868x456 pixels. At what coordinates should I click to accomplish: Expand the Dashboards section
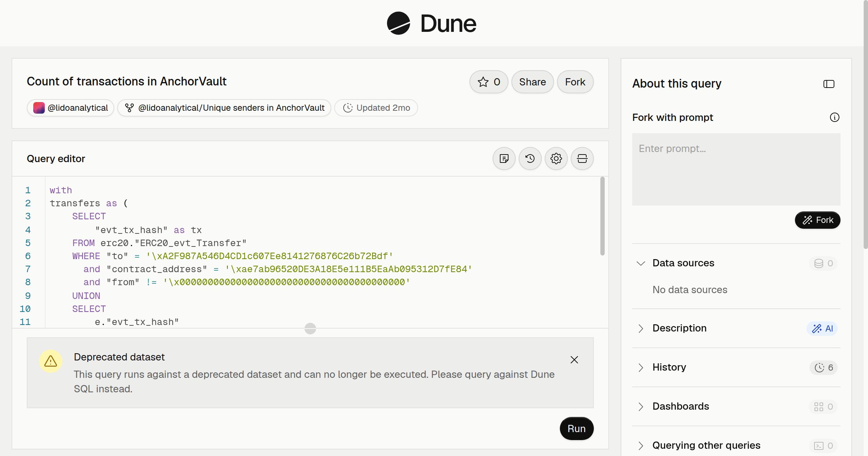click(641, 406)
